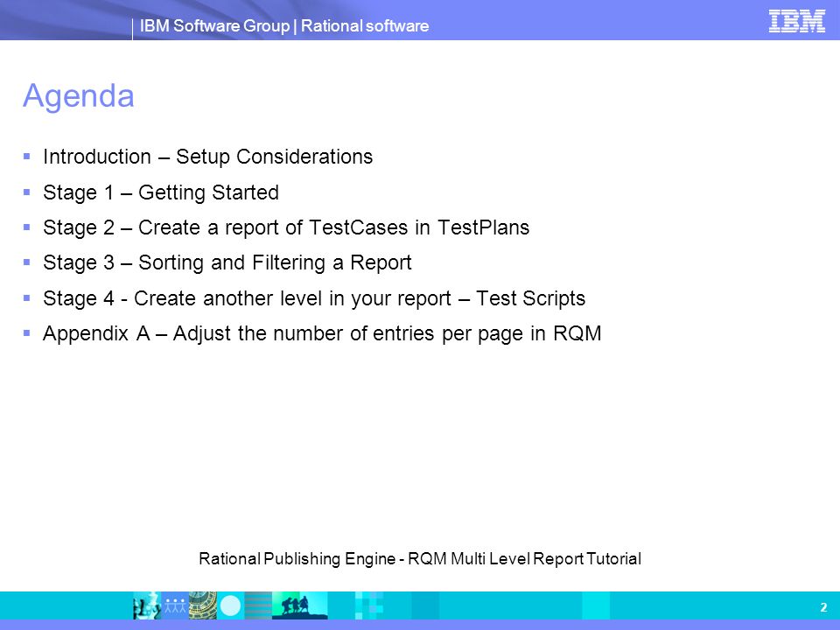840x630 pixels.
Task: Select 'Appendix A – Adjust the number of entries' line
Action: [322, 333]
